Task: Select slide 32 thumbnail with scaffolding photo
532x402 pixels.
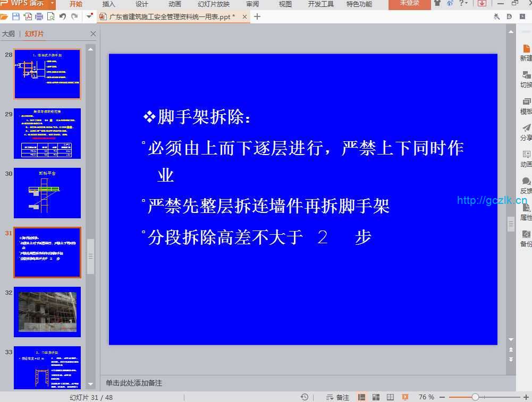Action: [x=47, y=312]
